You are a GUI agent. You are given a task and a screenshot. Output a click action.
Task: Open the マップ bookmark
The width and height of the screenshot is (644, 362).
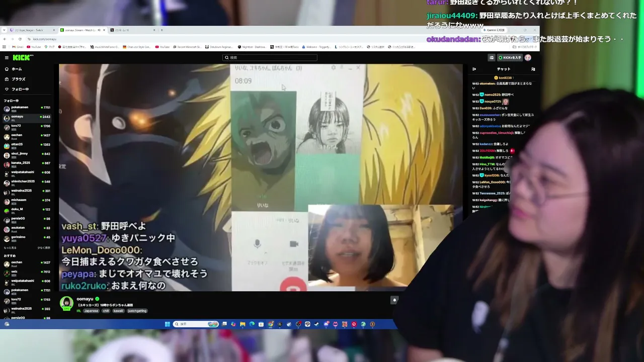[49, 47]
